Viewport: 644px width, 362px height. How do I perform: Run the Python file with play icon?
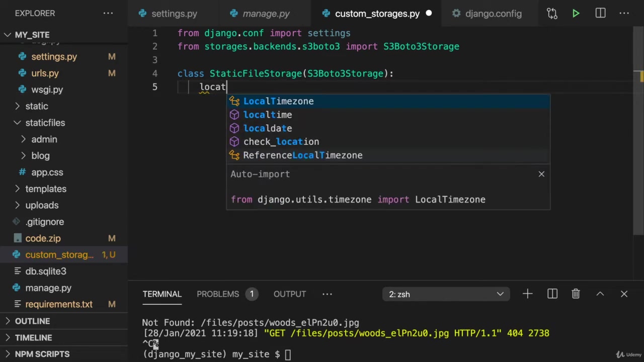tap(576, 14)
